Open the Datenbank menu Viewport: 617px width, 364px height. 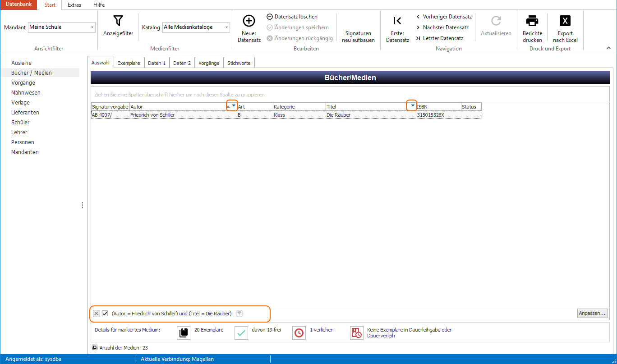coord(19,5)
